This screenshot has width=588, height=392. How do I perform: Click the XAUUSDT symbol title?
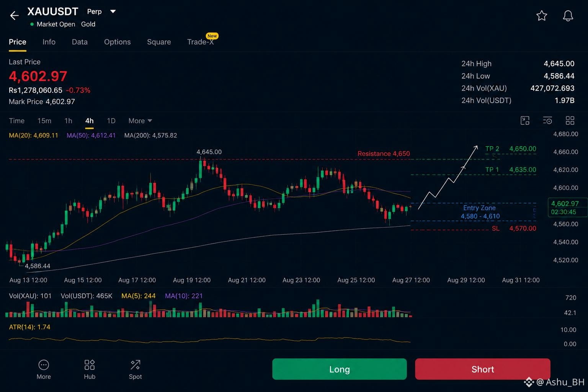(53, 11)
